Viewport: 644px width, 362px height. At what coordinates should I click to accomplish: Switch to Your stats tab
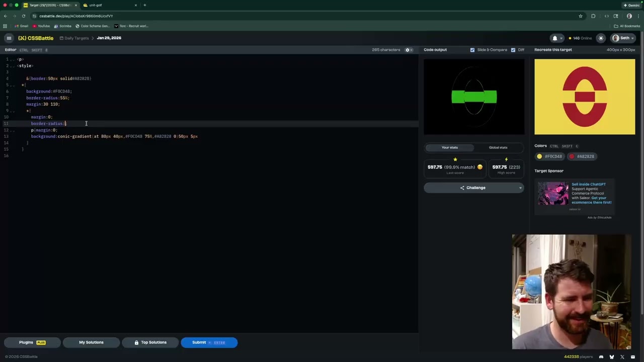tap(450, 147)
